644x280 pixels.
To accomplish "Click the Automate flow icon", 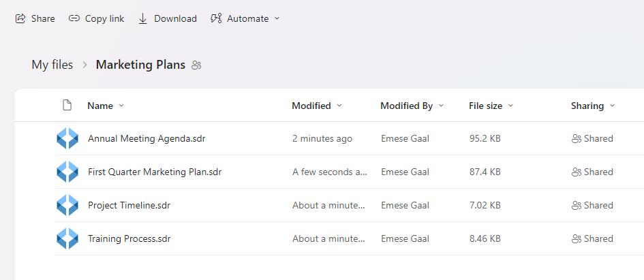I will (x=216, y=18).
